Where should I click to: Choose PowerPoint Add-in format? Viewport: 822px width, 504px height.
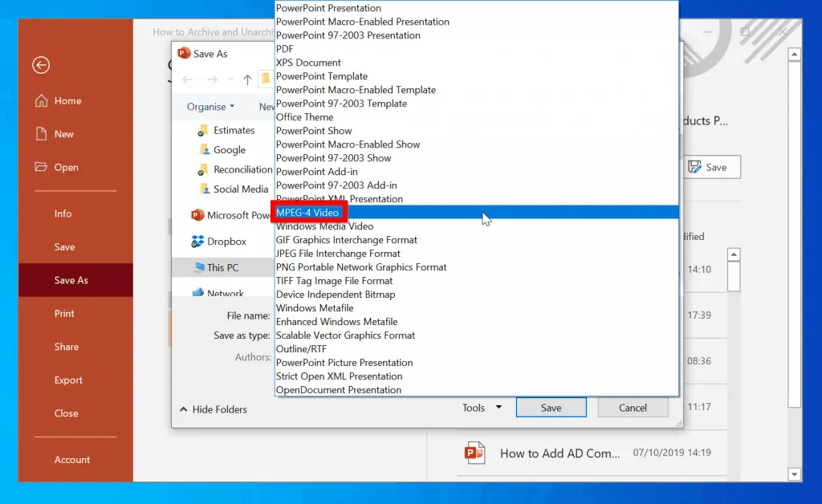[x=477, y=171]
